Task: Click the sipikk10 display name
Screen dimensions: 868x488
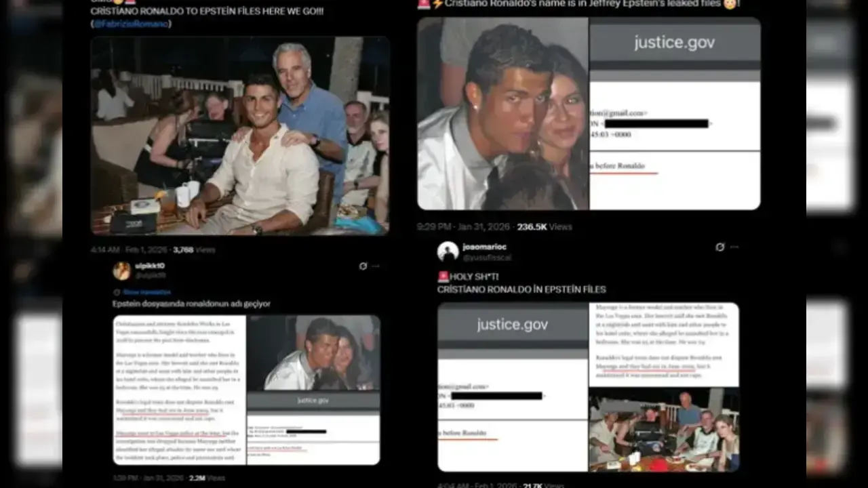Action: pos(150,266)
